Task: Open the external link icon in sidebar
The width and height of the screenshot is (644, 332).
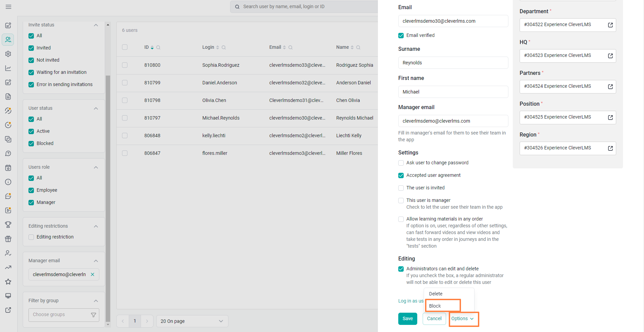Action: click(8, 310)
